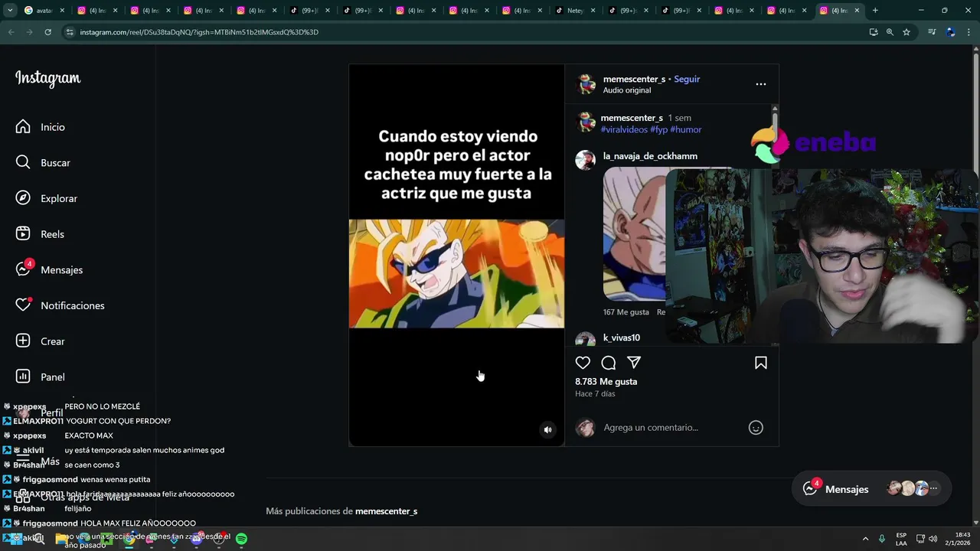Open Inicio from the Instagram sidebar

click(40, 127)
